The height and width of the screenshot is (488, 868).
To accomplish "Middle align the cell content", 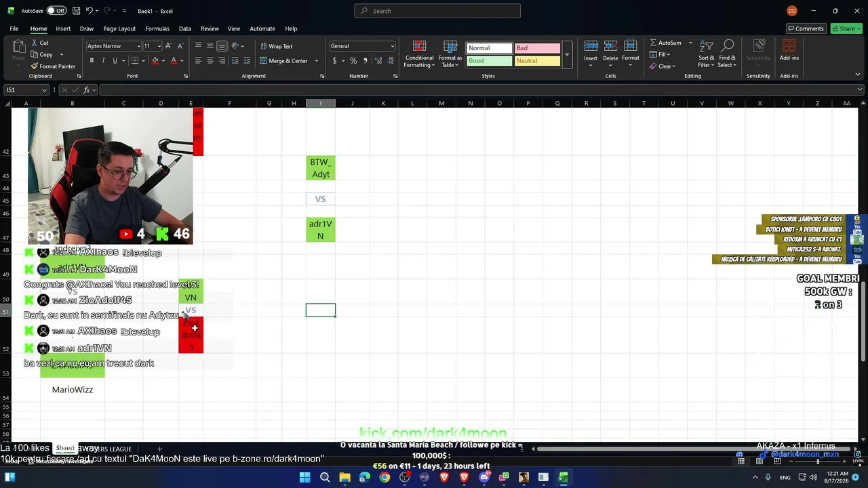I will (x=210, y=46).
